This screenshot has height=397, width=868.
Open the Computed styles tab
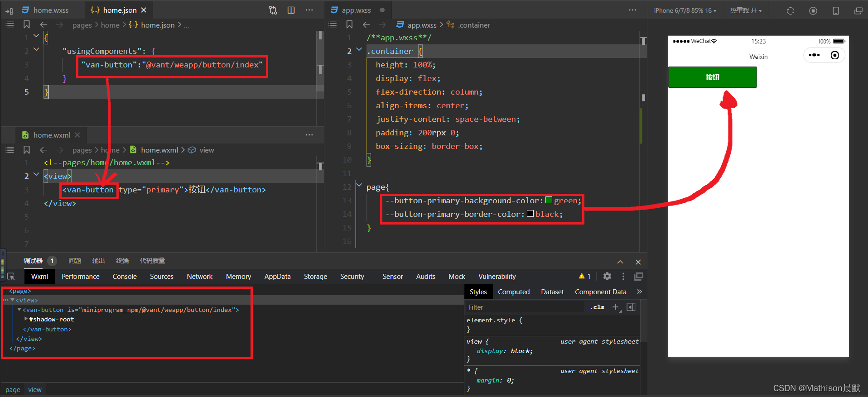pos(514,292)
